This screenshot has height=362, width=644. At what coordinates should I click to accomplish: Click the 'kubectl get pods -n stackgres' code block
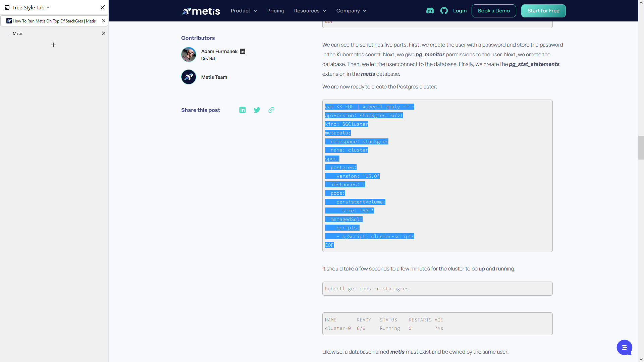(x=437, y=289)
